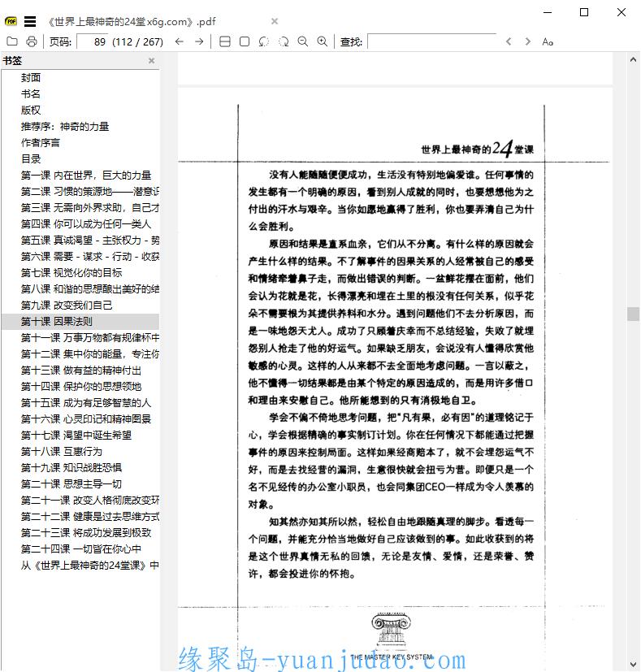Viewport: 641px width, 672px height.
Task: Switch to single page fit layout icon
Action: coord(245,41)
